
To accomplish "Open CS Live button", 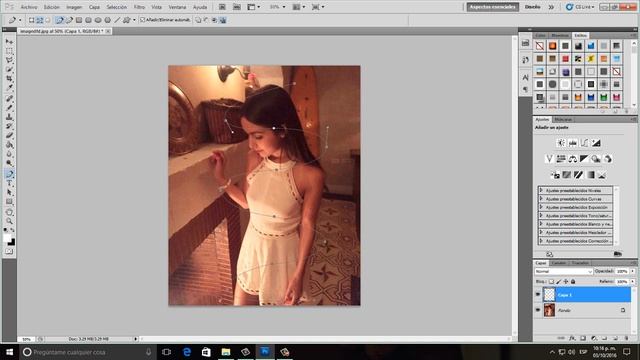I will point(580,7).
